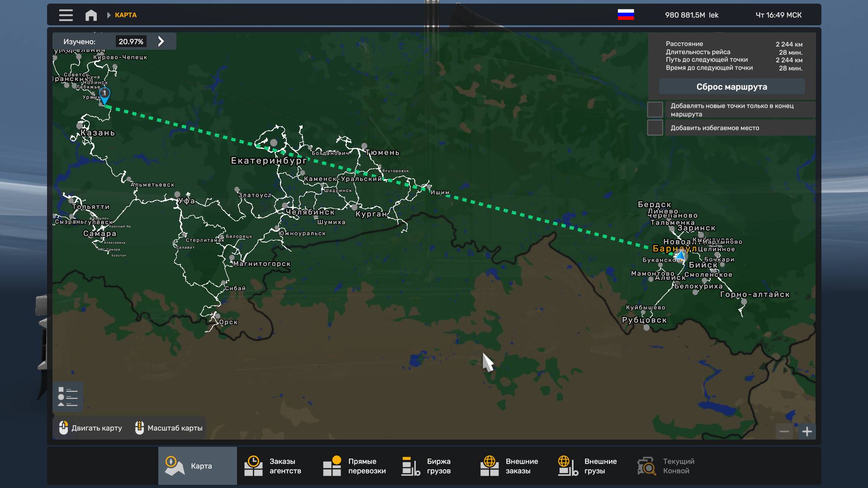
Task: Open the Текущий Конвой tab
Action: [x=670, y=466]
